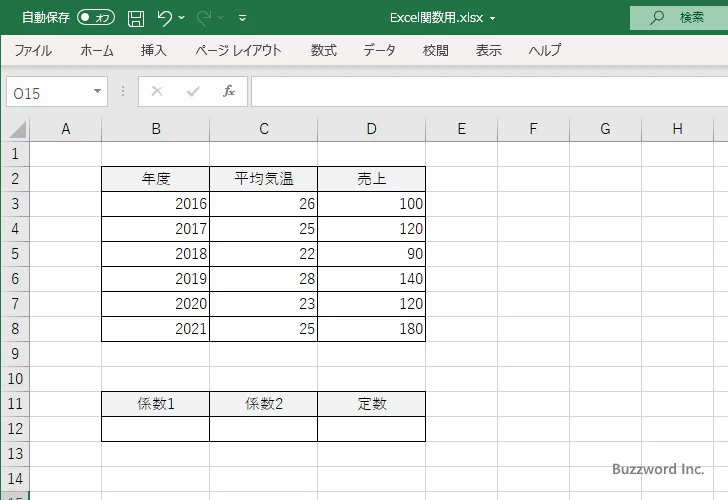Select row 5 header
The height and width of the screenshot is (500, 728).
[15, 253]
